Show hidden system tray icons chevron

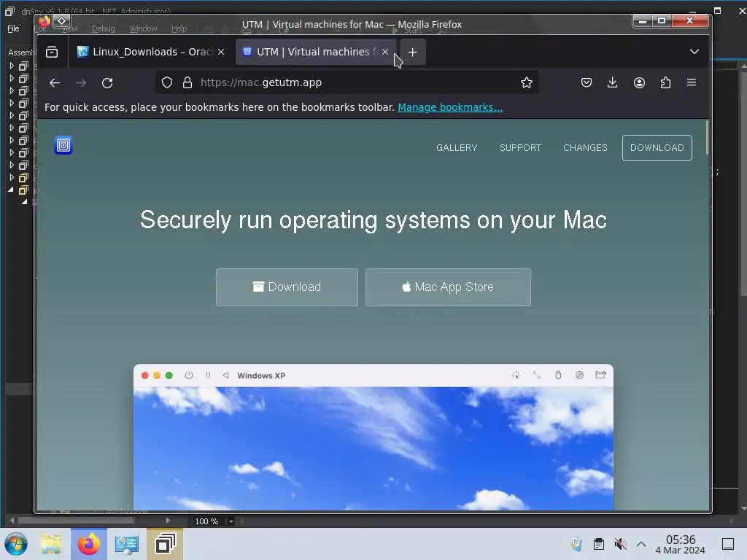pyautogui.click(x=641, y=544)
